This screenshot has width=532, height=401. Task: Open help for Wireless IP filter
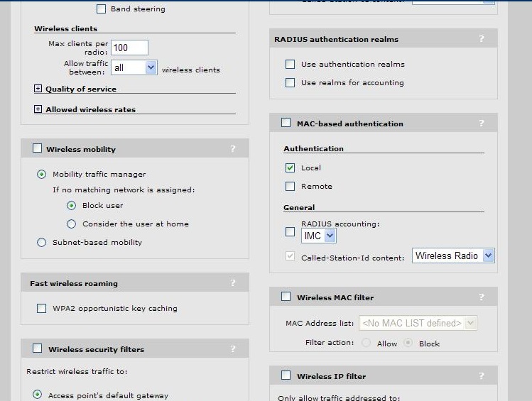(x=482, y=376)
